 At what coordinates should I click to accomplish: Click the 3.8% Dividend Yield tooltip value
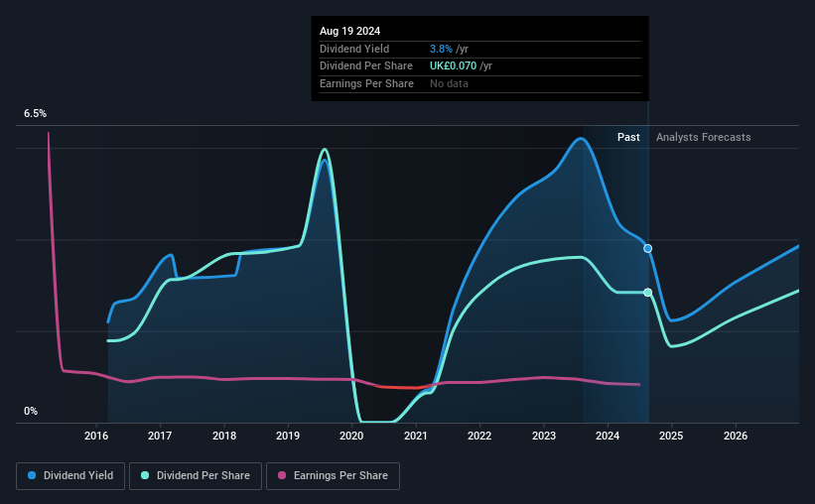tap(441, 49)
